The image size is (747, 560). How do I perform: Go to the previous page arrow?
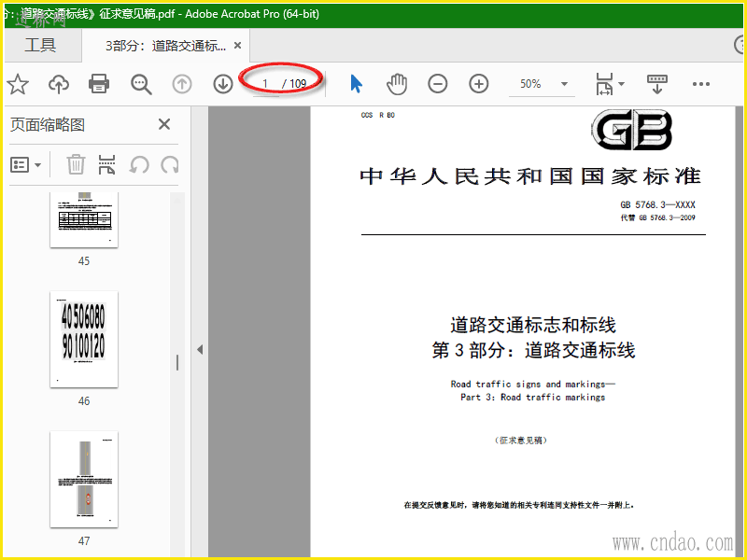[x=181, y=84]
